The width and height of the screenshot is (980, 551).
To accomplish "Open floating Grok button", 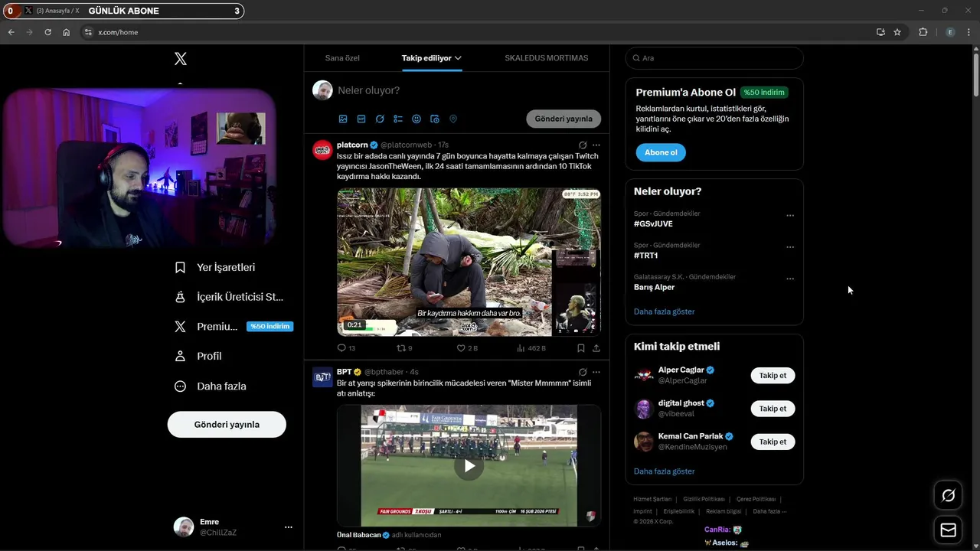I will (x=948, y=496).
